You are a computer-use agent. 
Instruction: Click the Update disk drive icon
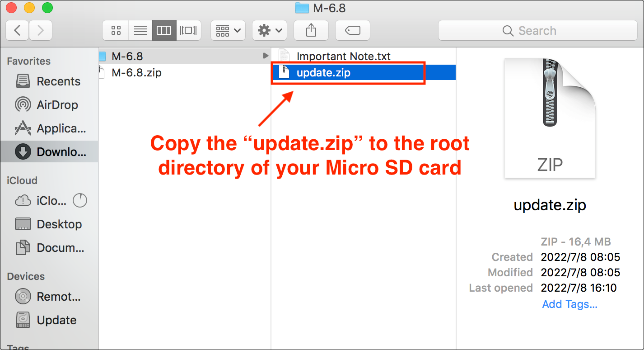tap(23, 320)
